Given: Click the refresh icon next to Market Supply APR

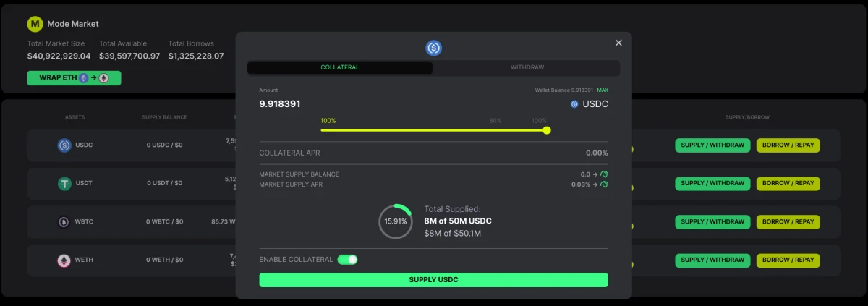Looking at the screenshot, I should (604, 184).
